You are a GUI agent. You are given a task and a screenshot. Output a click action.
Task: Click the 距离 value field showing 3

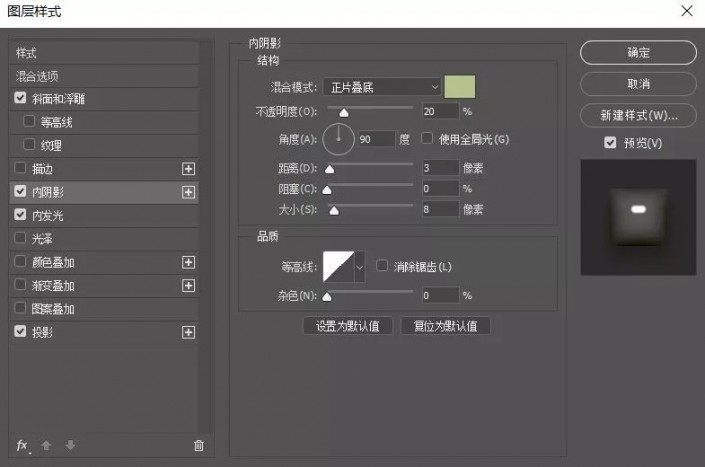[x=441, y=168]
